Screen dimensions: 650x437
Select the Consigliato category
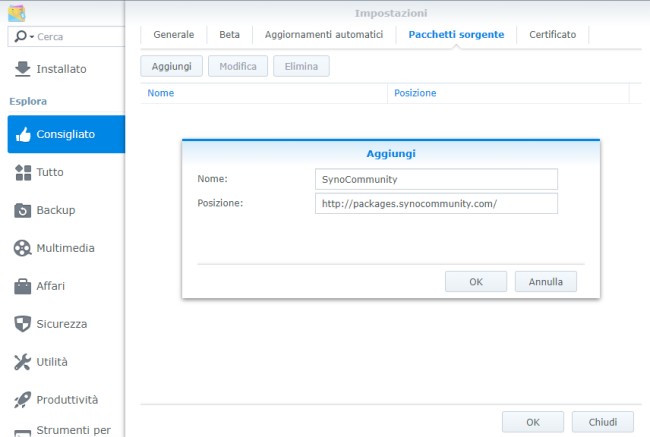(66, 134)
